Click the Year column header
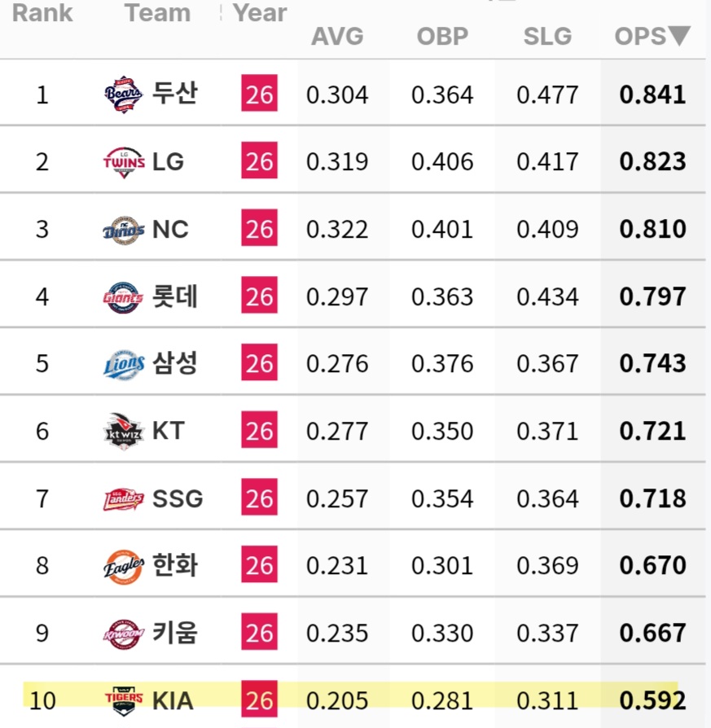The height and width of the screenshot is (728, 711). (x=260, y=12)
